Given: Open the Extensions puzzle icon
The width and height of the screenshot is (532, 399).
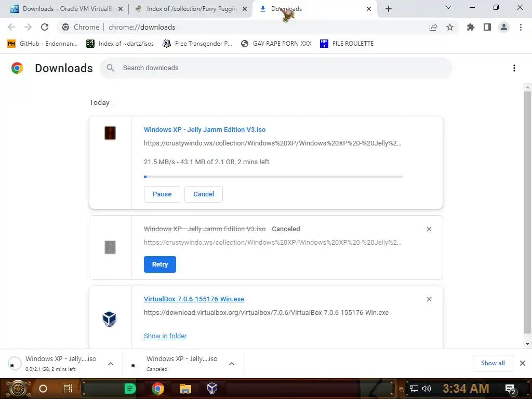Looking at the screenshot, I should click(471, 27).
